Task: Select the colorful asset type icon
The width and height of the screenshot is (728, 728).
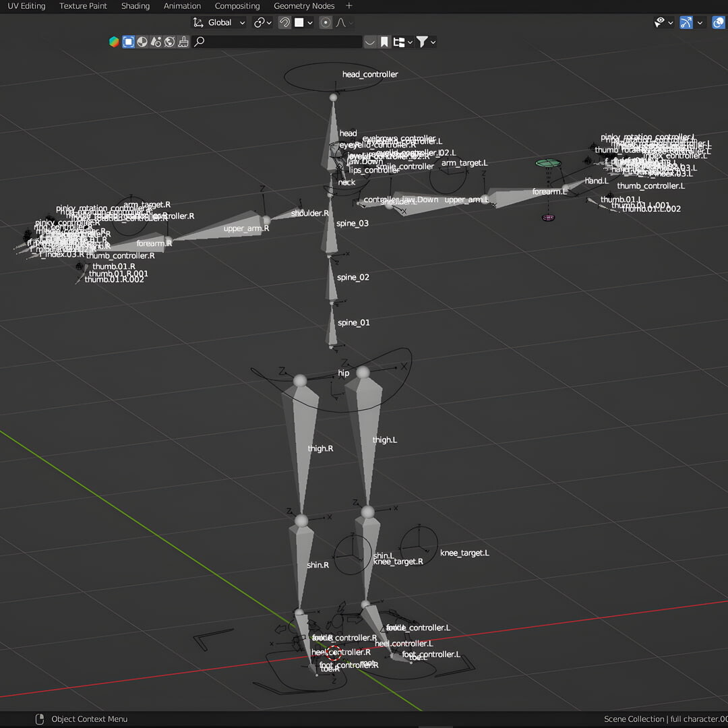Action: [x=114, y=42]
